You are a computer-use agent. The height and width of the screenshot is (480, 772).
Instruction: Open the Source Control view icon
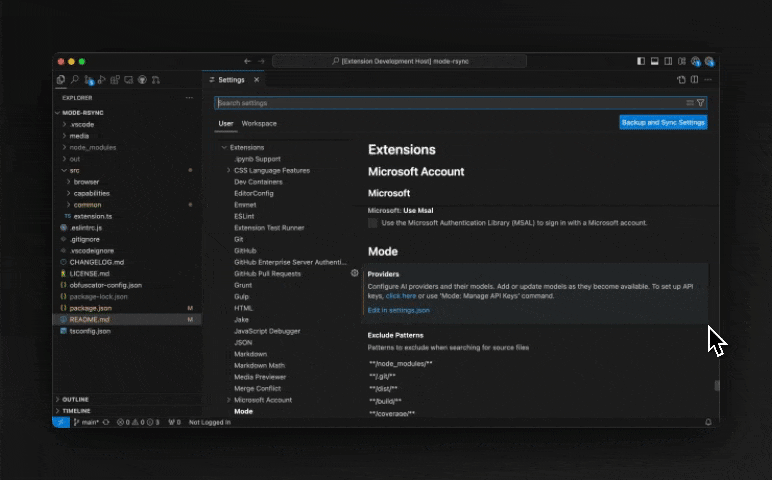[89, 80]
